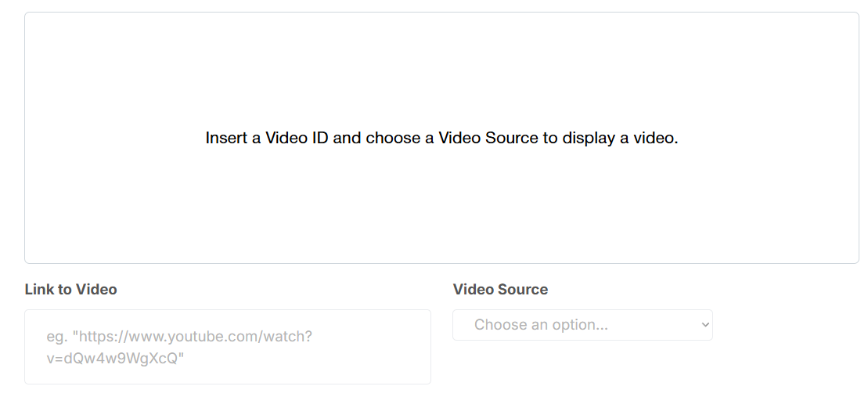The image size is (868, 397).
Task: Place cursor in the video link textarea
Action: pyautogui.click(x=227, y=347)
